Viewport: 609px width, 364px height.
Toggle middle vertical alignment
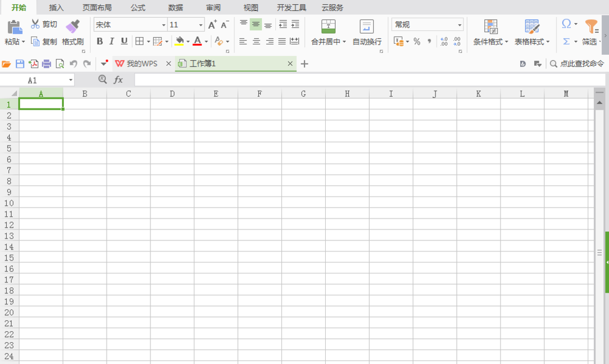point(256,24)
